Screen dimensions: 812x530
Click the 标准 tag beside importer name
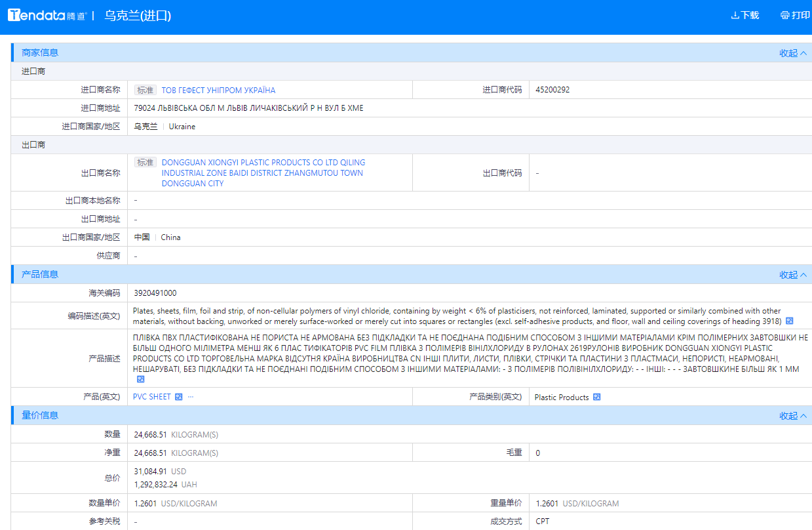(145, 90)
